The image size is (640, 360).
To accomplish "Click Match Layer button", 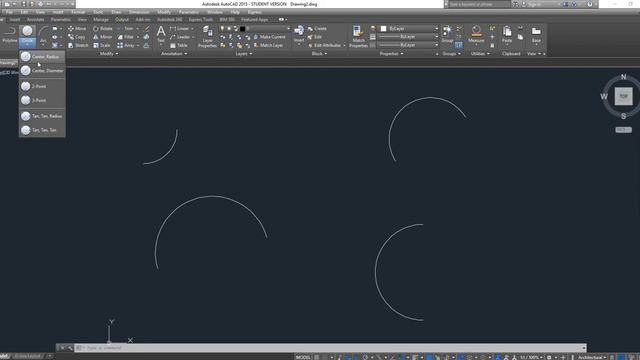I will tap(268, 45).
